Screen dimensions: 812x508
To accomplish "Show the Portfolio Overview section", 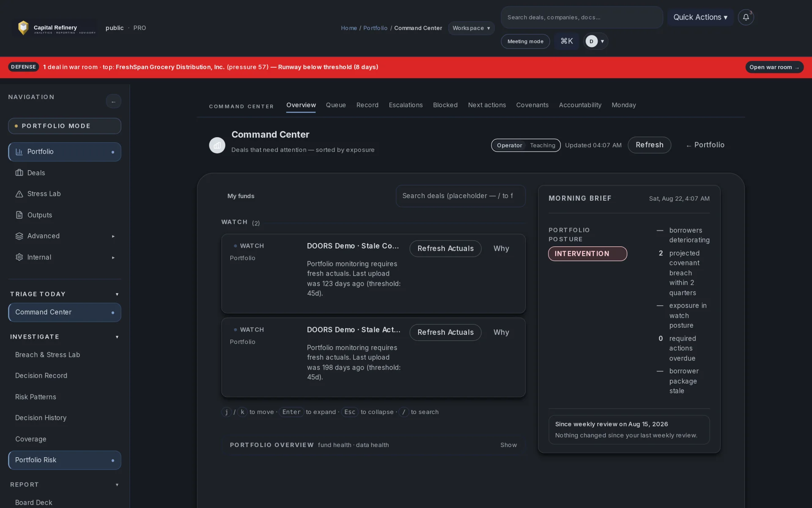I will [508, 445].
